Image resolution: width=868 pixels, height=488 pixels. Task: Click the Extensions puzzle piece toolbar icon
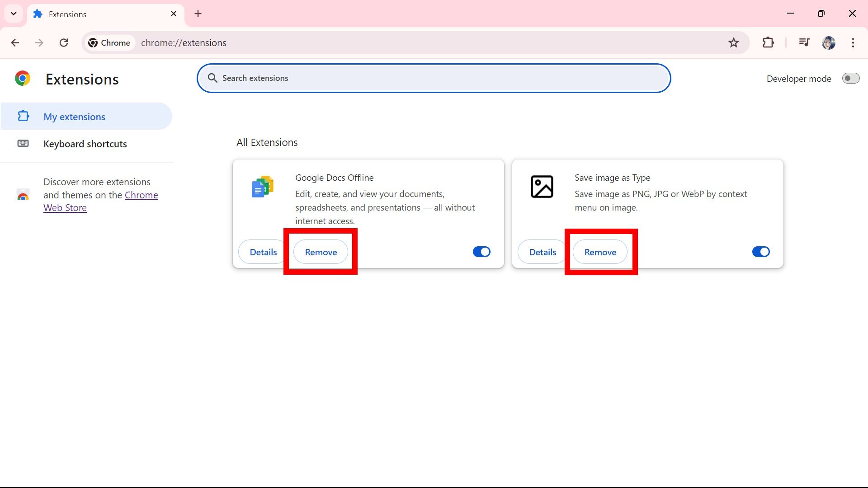[x=769, y=42]
